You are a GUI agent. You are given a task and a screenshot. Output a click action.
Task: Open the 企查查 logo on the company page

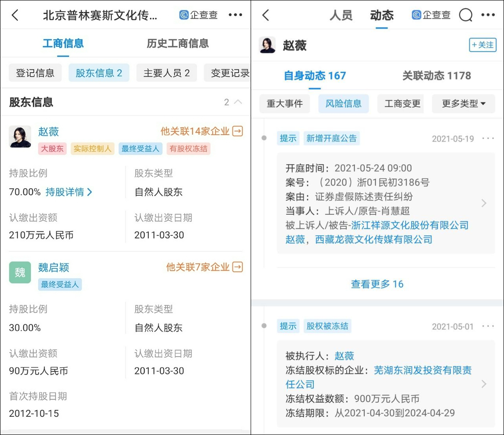(x=198, y=15)
